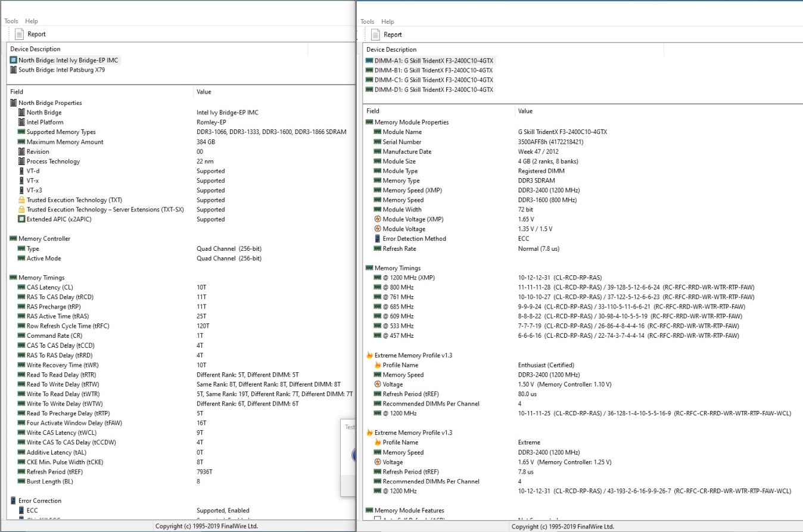
Task: Click the value "22 nm"
Action: [x=205, y=161]
